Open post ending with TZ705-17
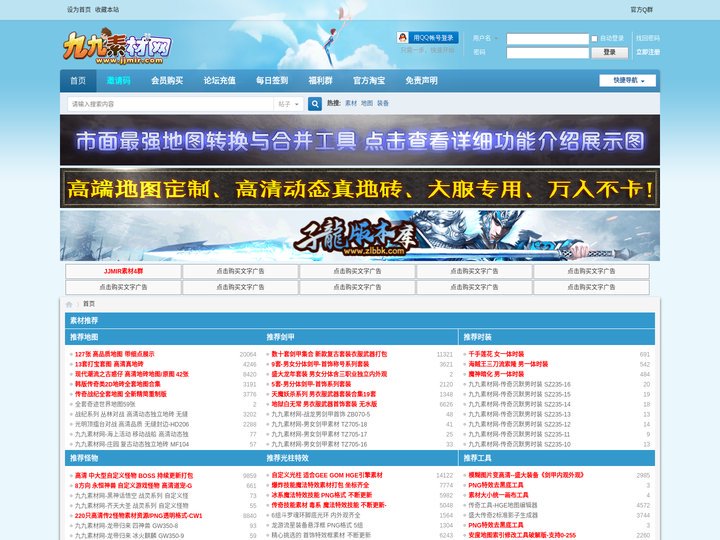 point(319,434)
